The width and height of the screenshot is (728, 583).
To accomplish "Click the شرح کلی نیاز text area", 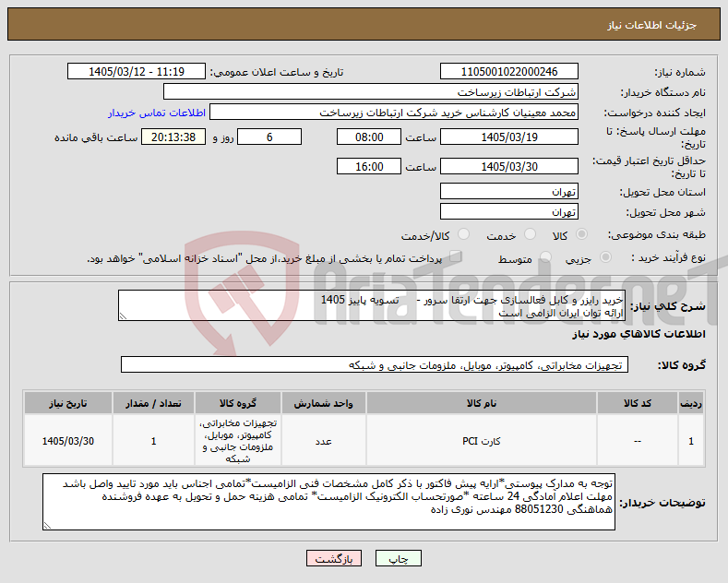I will coord(372,305).
